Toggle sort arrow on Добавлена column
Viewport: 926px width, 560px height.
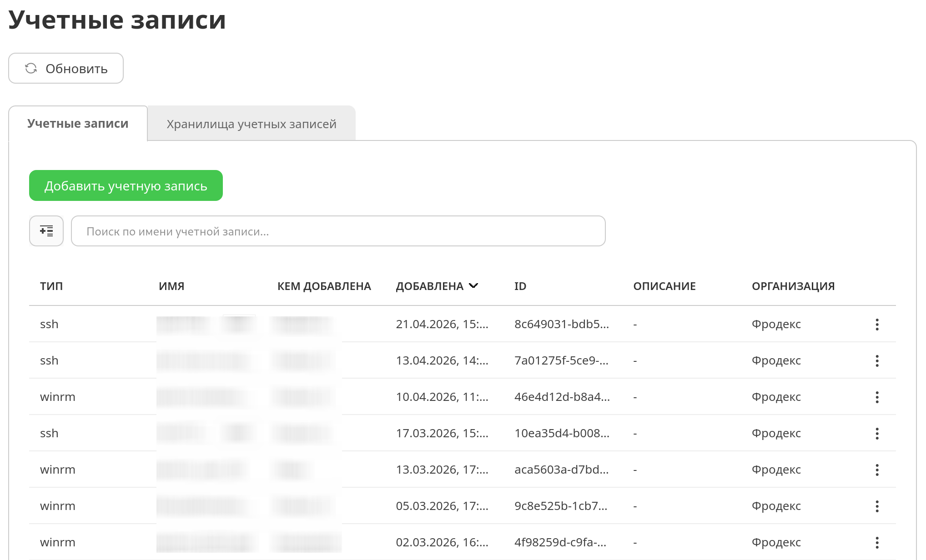click(473, 285)
